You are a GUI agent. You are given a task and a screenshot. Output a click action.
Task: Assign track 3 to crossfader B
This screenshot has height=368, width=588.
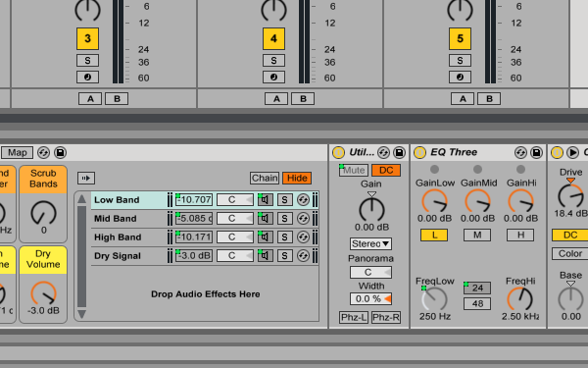[117, 99]
